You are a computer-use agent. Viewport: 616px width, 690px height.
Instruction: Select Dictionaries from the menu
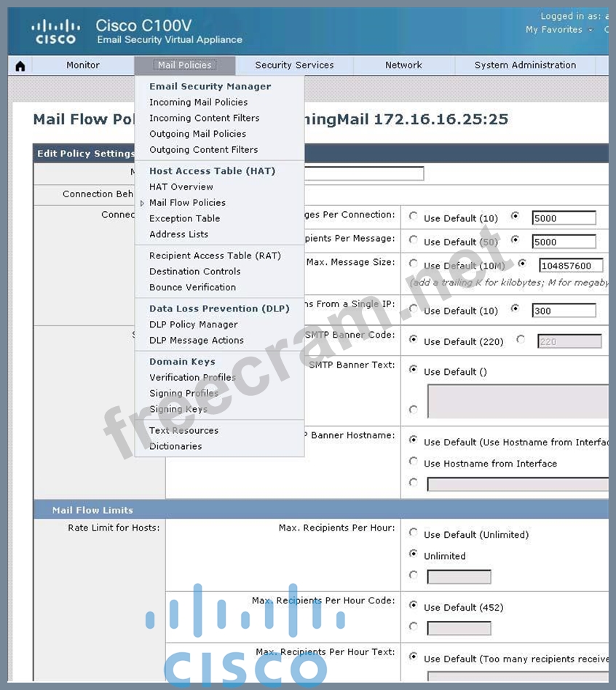coord(175,446)
